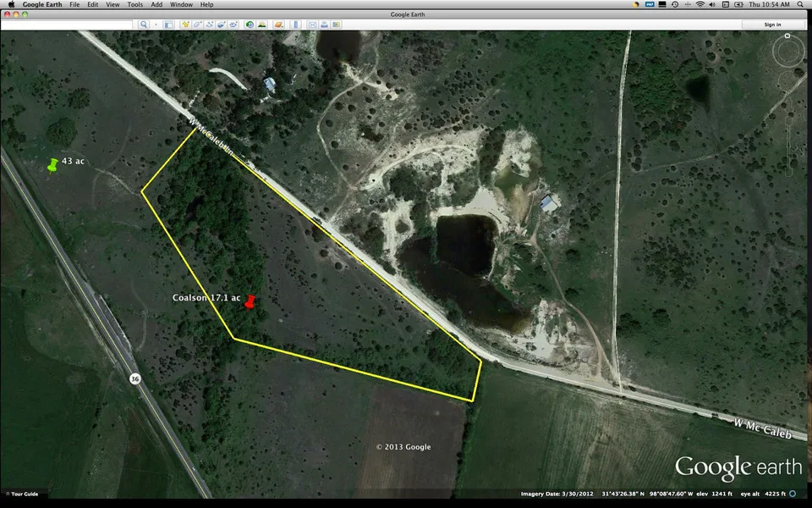Viewport: 812px width, 508px height.
Task: Toggle the sidebar panel icon
Action: tap(168, 25)
